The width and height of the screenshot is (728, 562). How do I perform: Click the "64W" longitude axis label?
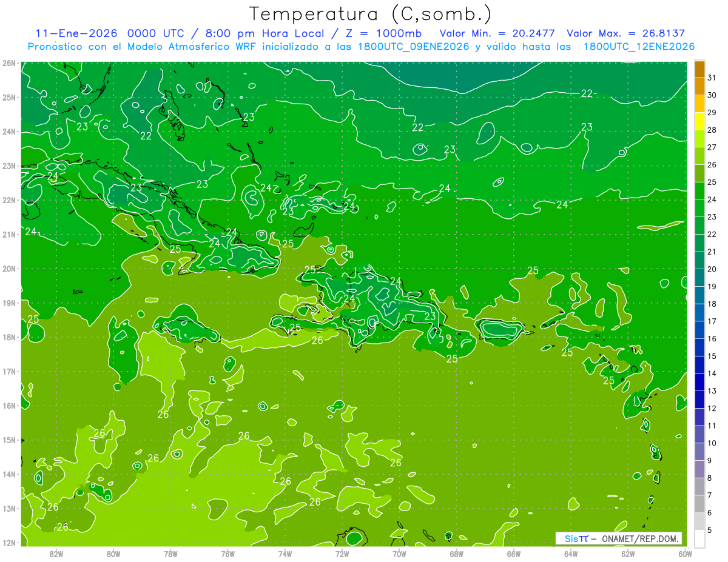point(571,554)
